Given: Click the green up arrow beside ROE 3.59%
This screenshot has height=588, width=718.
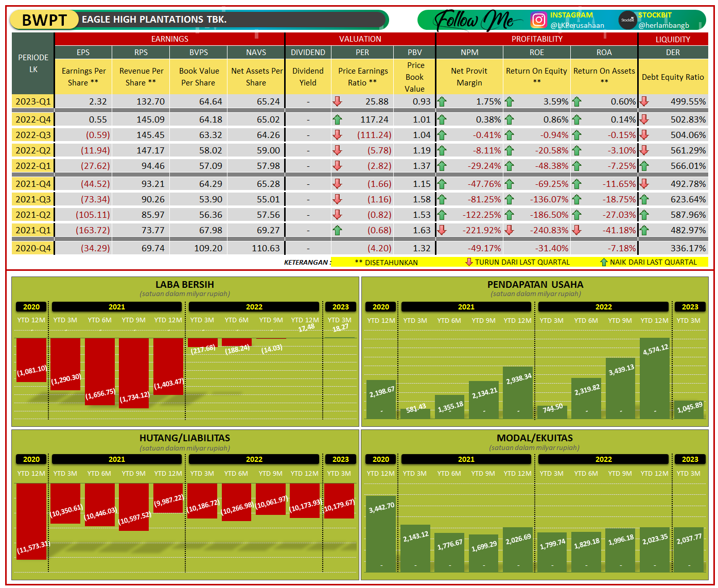Looking at the screenshot, I should coord(510,101).
